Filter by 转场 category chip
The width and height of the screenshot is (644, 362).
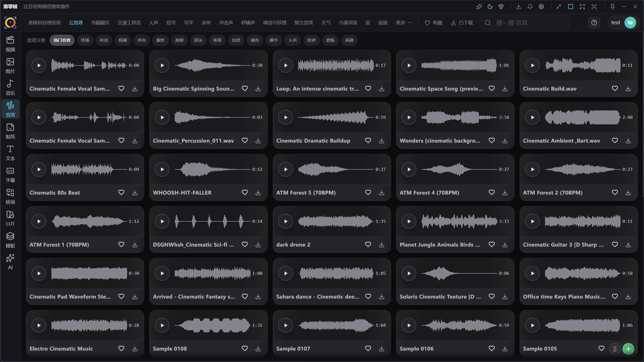pos(85,40)
